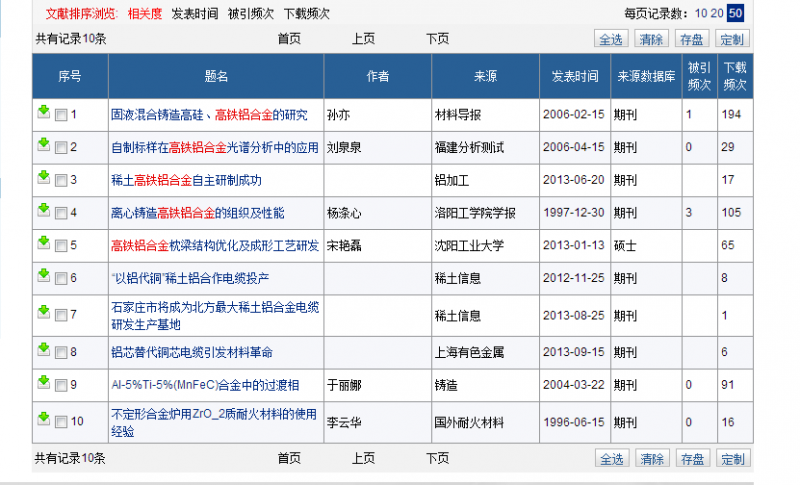The height and width of the screenshot is (485, 800).
Task: Click source 沈阳工业大学
Action: tap(469, 246)
